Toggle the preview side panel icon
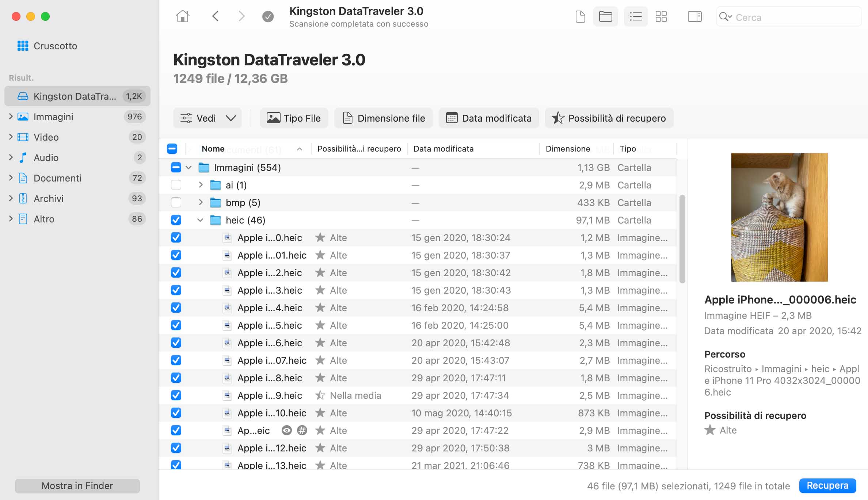868x500 pixels. click(694, 16)
